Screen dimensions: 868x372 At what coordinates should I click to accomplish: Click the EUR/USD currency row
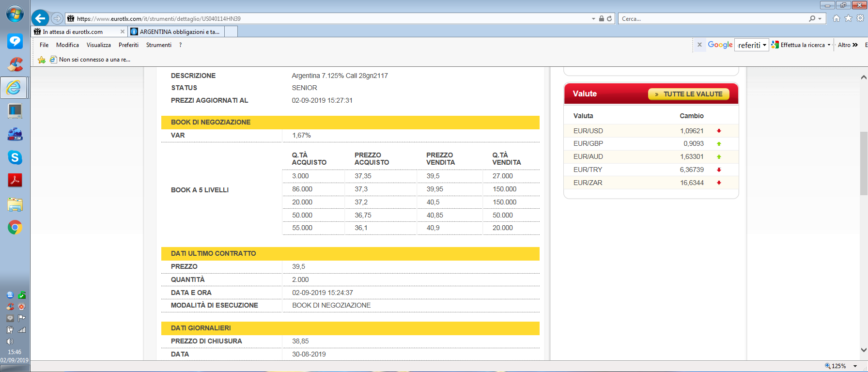[x=651, y=131]
